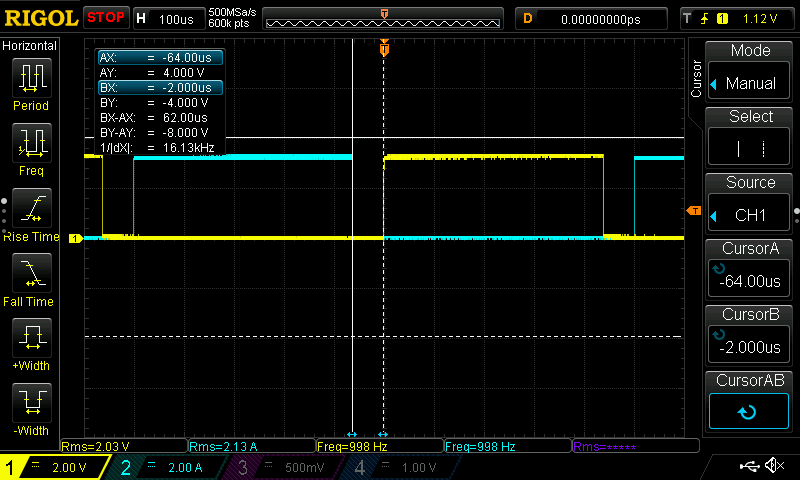Choose the Fall Time measurement icon
800x480 pixels.
coord(32,273)
